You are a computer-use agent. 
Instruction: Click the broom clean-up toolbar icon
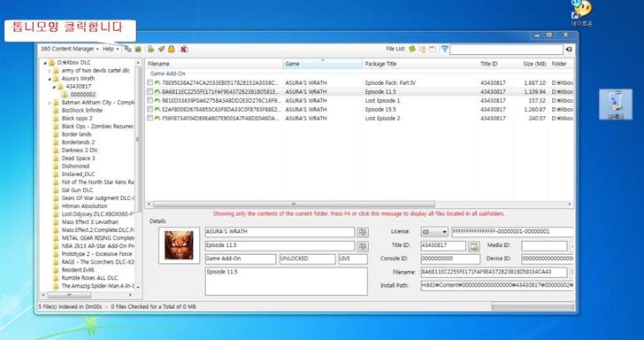click(x=161, y=49)
